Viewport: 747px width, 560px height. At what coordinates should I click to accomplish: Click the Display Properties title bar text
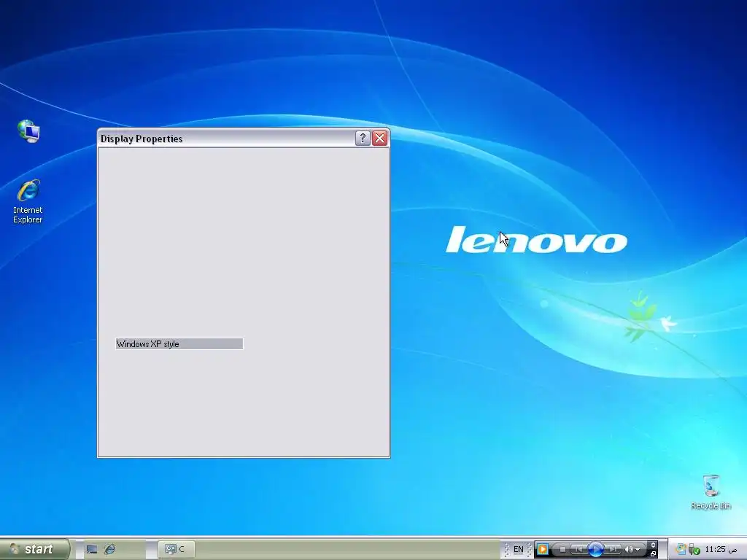coord(142,139)
